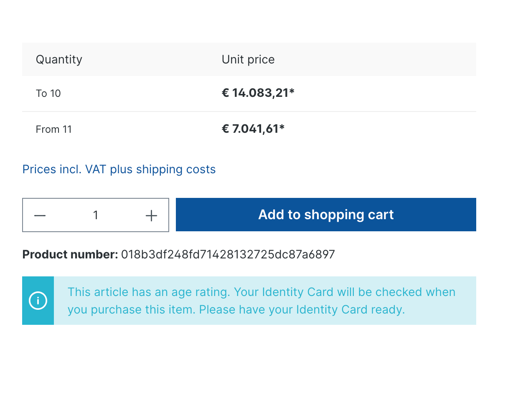
Task: Click the bold Product number label
Action: coord(70,255)
